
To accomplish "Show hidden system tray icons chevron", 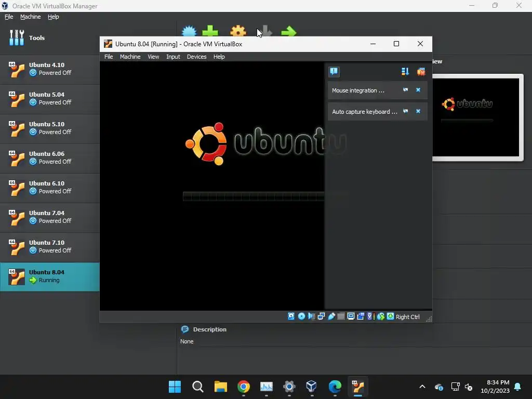I will (x=422, y=387).
